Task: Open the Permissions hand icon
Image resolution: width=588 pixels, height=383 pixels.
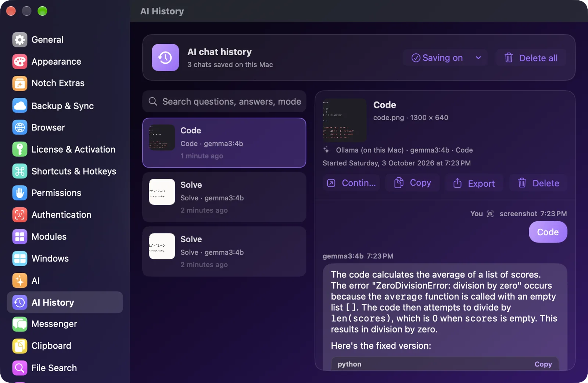Action: [19, 193]
